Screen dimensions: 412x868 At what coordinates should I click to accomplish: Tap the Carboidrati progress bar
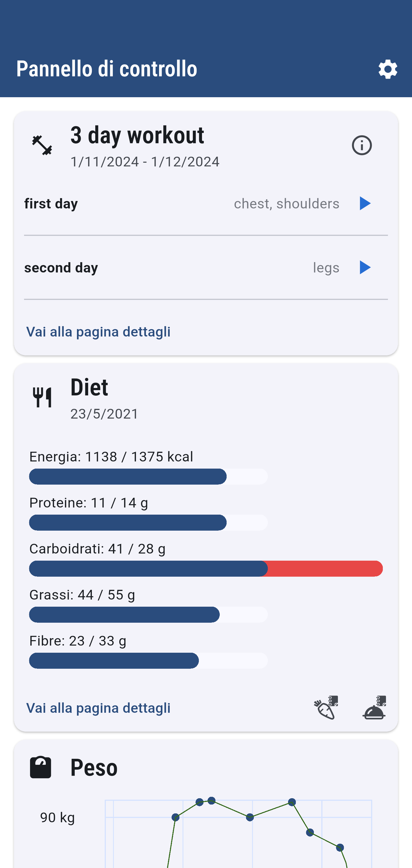[206, 569]
